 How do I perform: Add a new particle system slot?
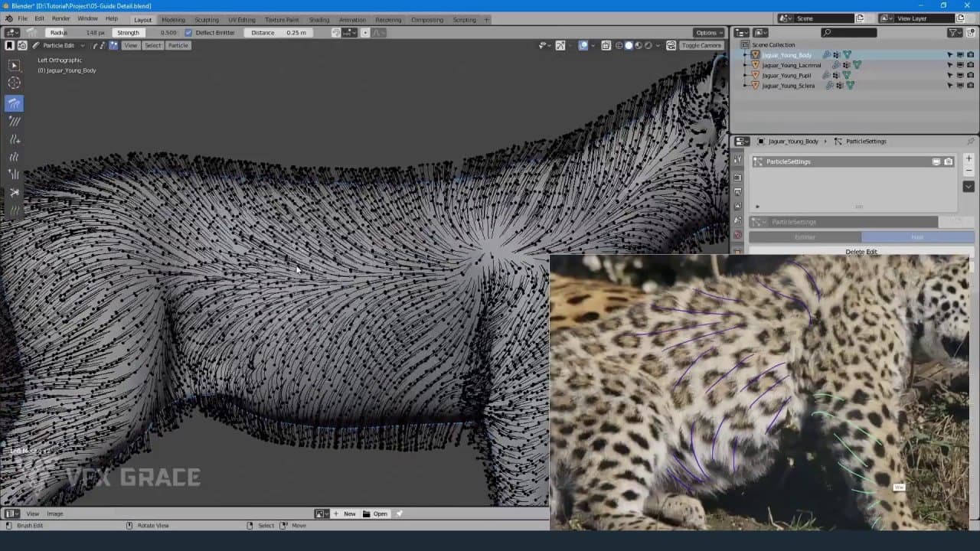[x=969, y=158]
